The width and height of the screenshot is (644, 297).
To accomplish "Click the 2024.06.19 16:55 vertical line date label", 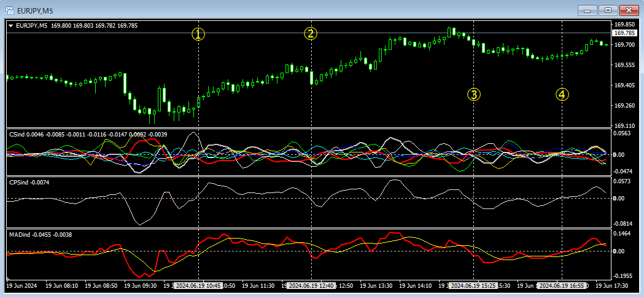I will [563, 285].
